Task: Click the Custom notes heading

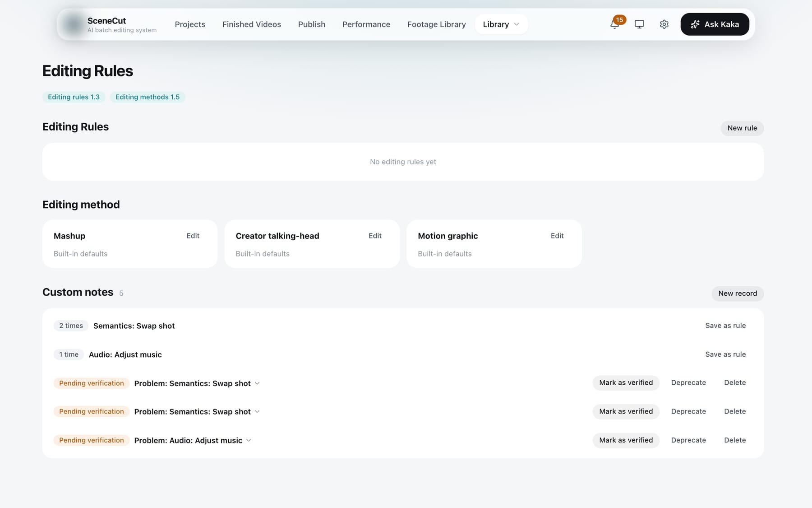Action: (x=78, y=292)
